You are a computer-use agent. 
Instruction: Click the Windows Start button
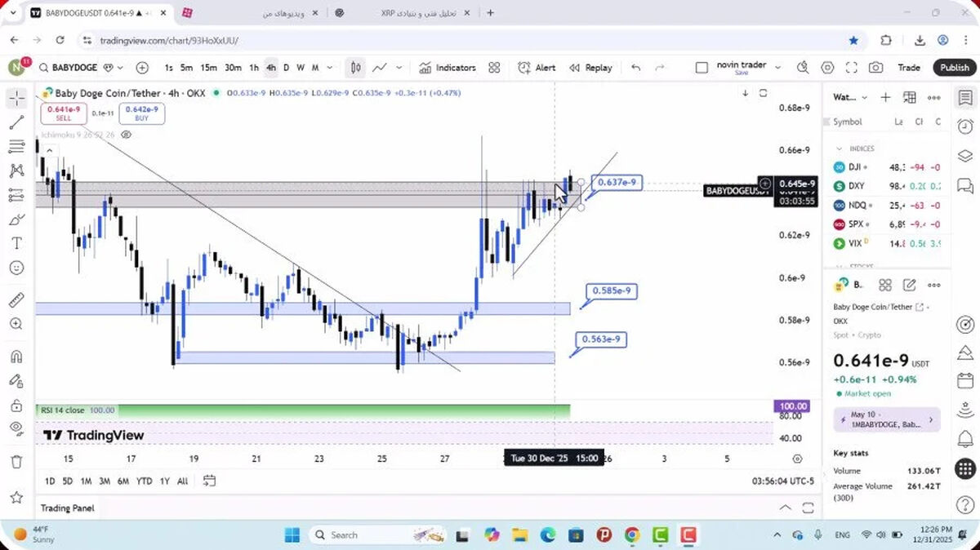(x=292, y=534)
